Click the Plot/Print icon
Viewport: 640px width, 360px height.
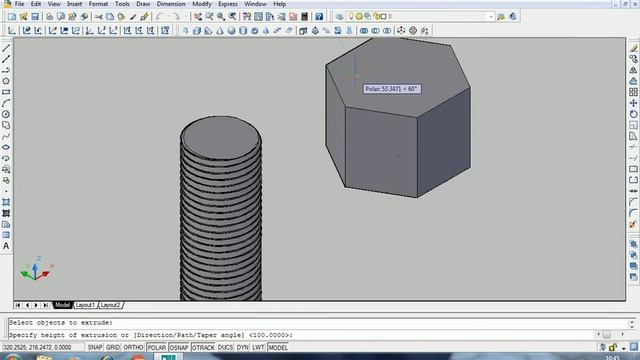pyautogui.click(x=49, y=17)
